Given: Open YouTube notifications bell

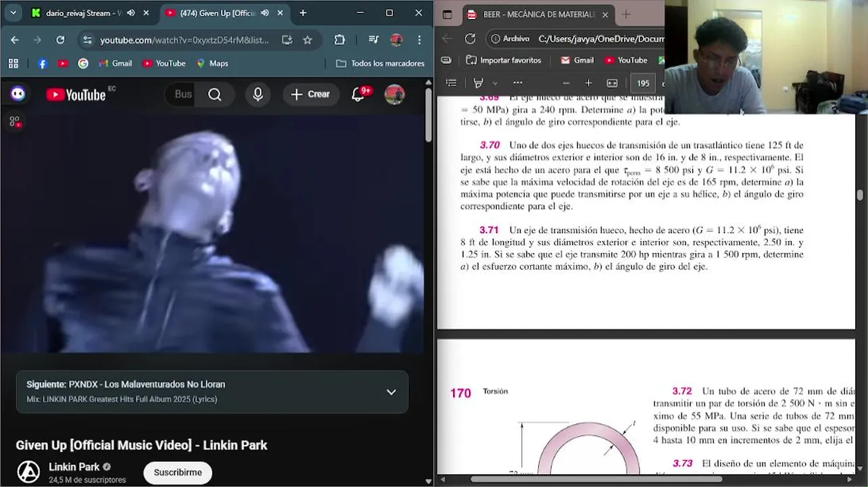Looking at the screenshot, I should point(358,95).
